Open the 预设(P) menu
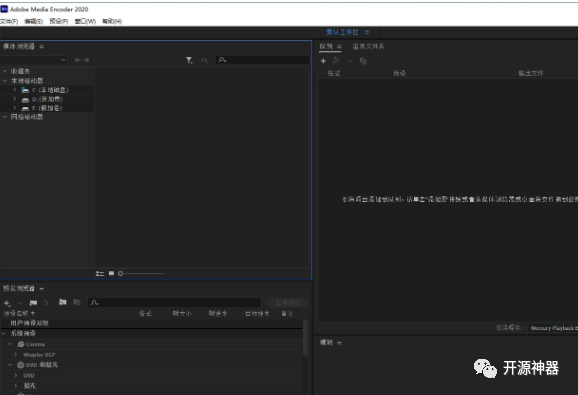This screenshot has height=395, width=578. (59, 21)
